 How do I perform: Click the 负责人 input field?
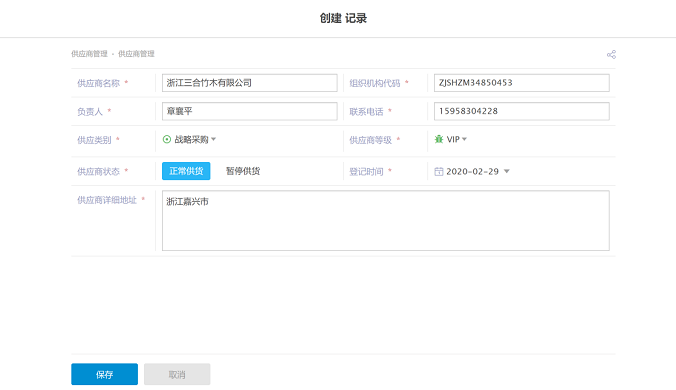250,111
